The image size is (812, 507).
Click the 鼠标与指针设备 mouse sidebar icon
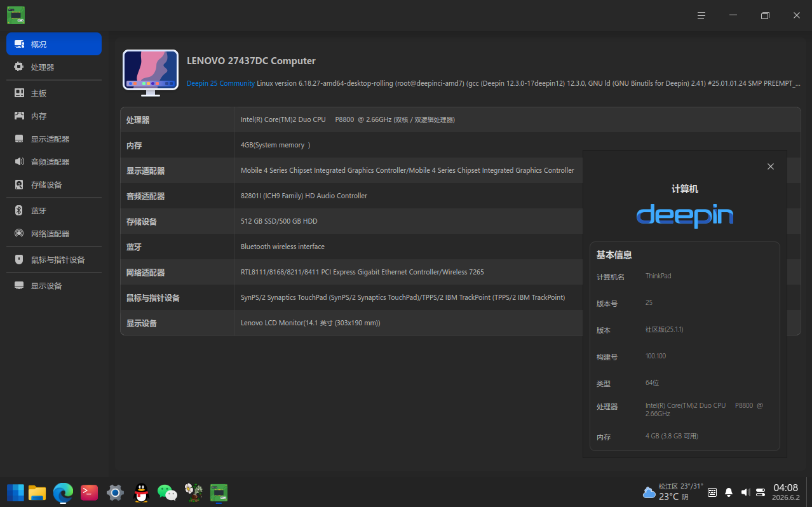pyautogui.click(x=19, y=260)
